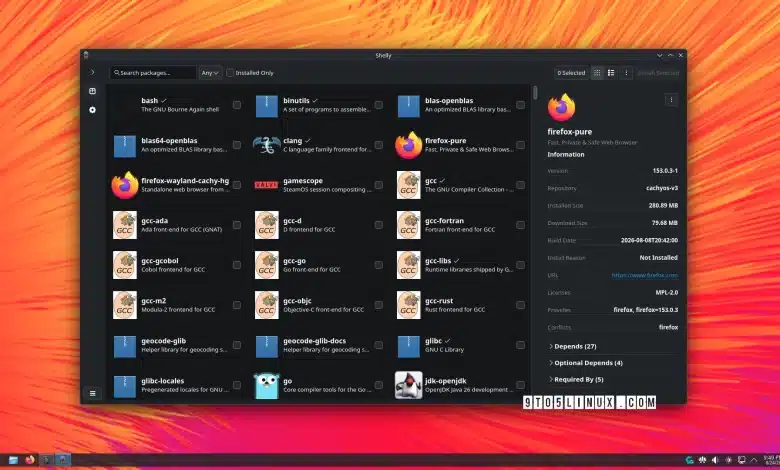Screen dimensions: 780x470
Task: Select the gamescope package checkbox
Action: 379,185
